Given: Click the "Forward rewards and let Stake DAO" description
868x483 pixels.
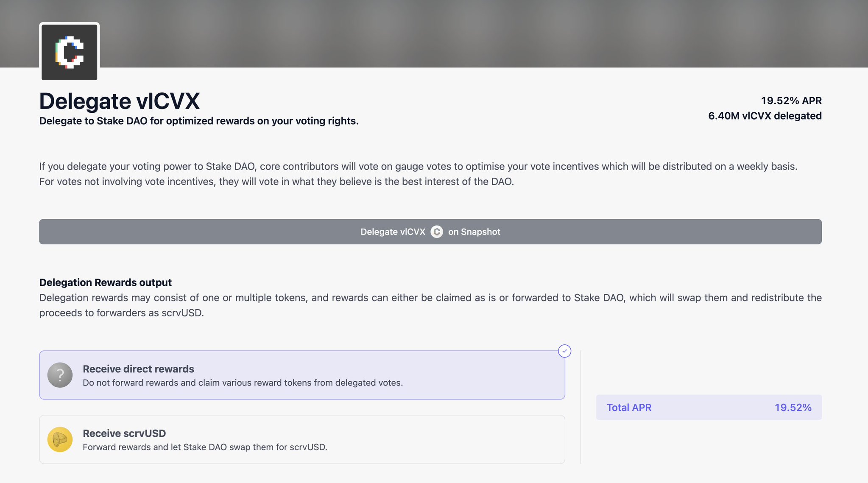Looking at the screenshot, I should pyautogui.click(x=205, y=447).
